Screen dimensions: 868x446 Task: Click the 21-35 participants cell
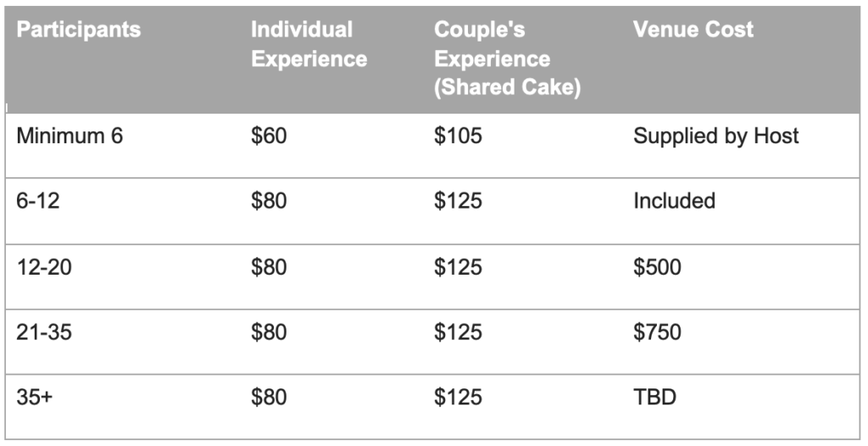point(45,332)
